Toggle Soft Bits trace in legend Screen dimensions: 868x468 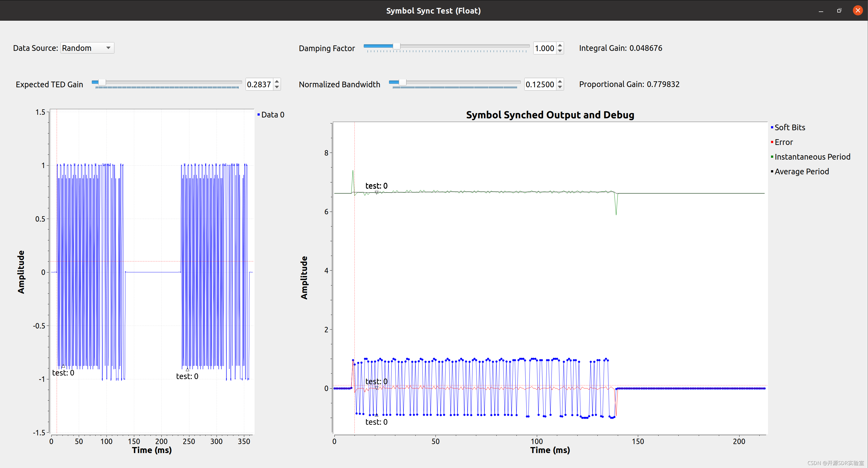[789, 128]
